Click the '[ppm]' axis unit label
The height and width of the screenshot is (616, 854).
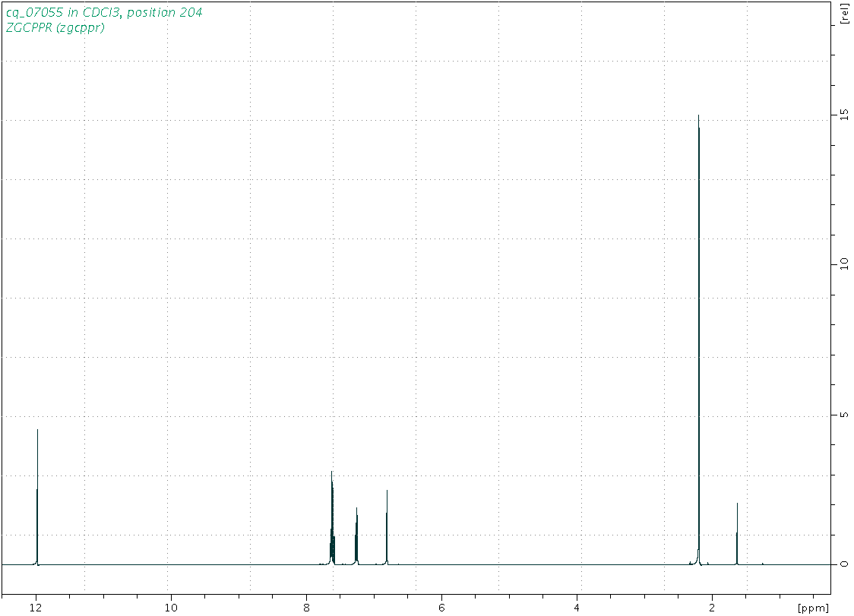tap(813, 607)
